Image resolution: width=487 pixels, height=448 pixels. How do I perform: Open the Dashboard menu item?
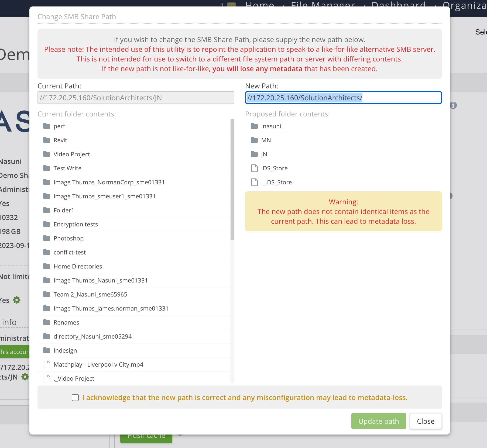399,5
